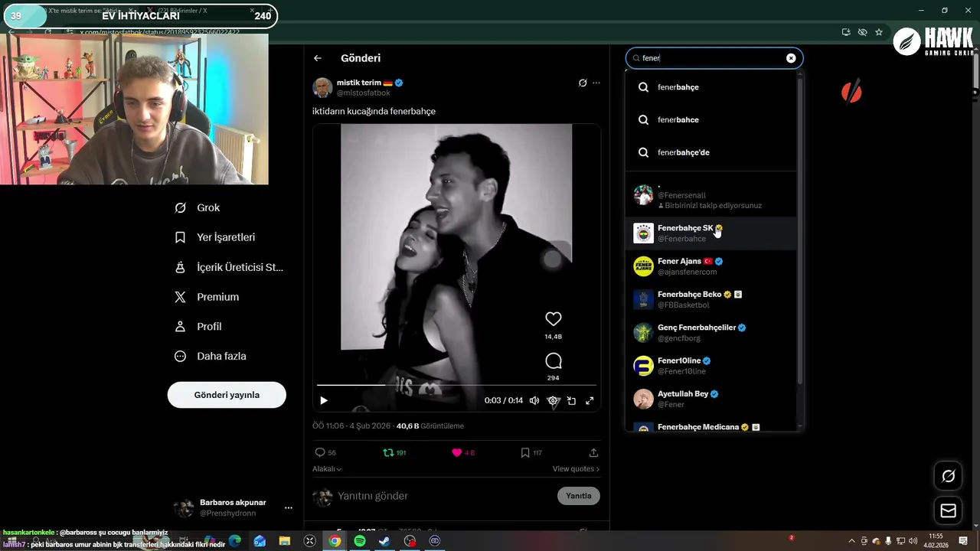Open video settings gear
This screenshot has height=551, width=980.
(553, 400)
